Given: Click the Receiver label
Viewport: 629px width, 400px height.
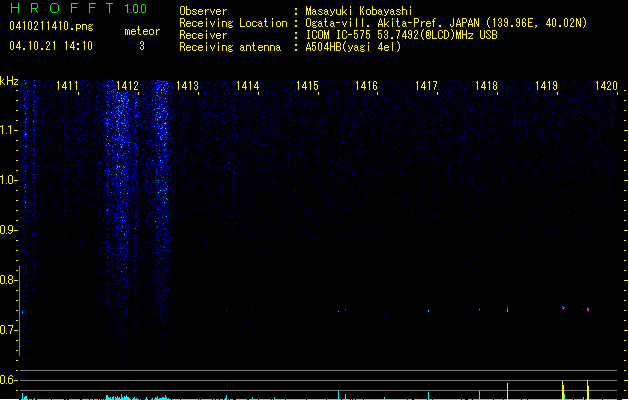Looking at the screenshot, I should click(x=203, y=35).
